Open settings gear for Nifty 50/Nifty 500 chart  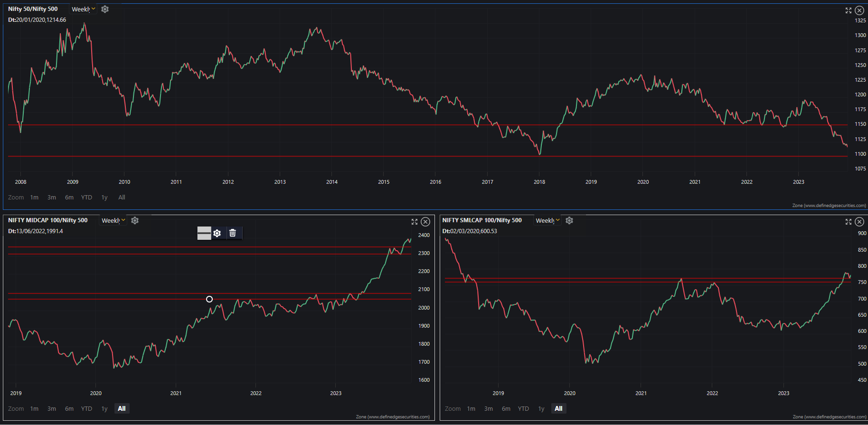point(105,9)
